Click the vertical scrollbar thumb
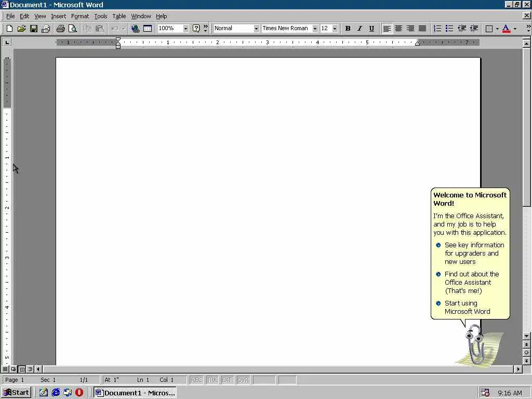The image size is (532, 399). pyautogui.click(x=526, y=127)
